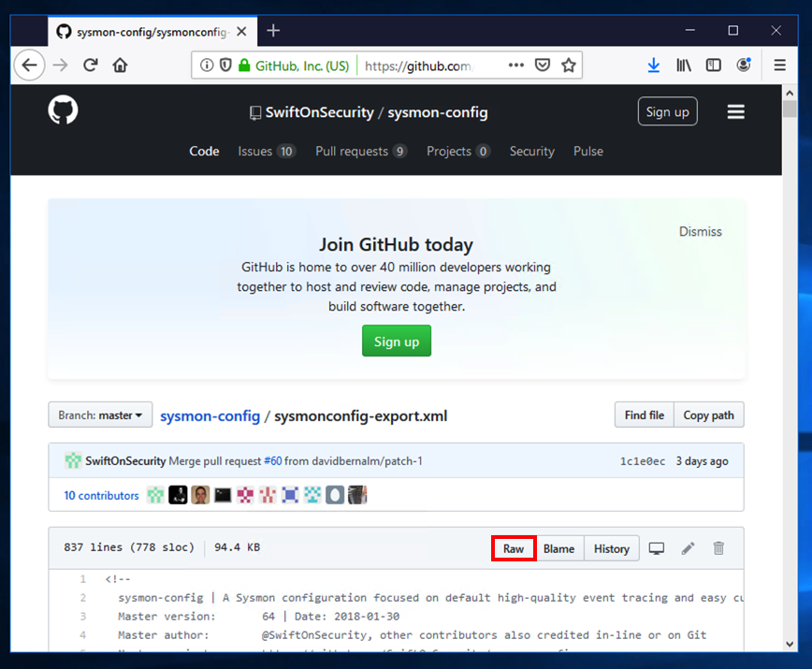This screenshot has height=669, width=812.
Task: Click '3 days ago' commit timestamp
Action: [x=702, y=461]
